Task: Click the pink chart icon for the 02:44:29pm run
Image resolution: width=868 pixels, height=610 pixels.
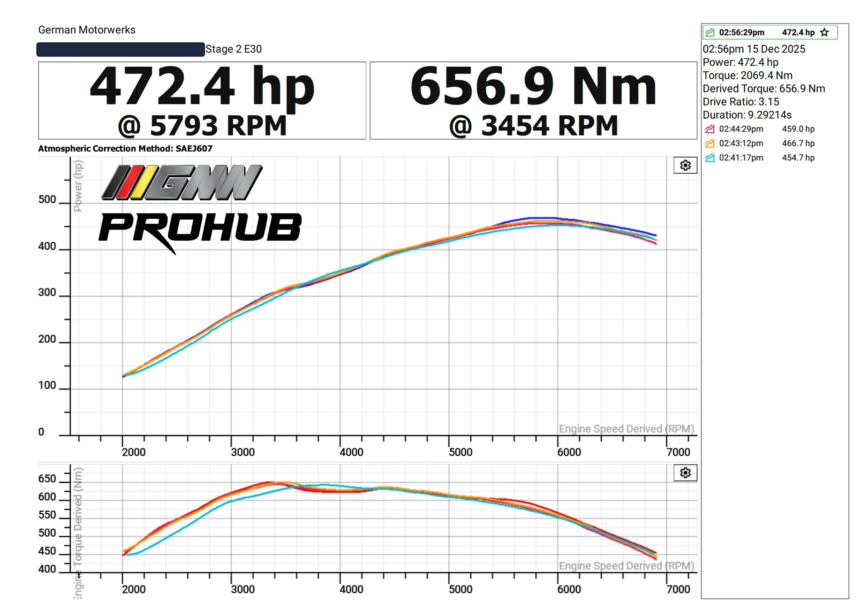Action: (x=710, y=129)
